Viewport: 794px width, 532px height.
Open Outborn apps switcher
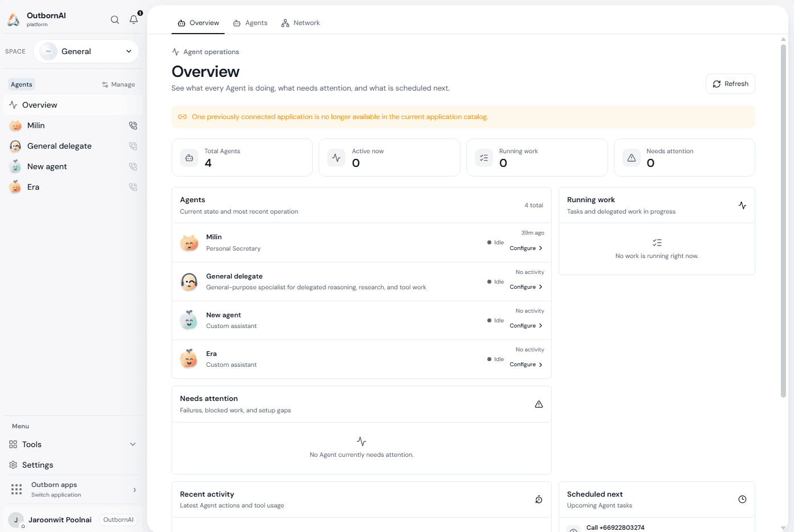(73, 490)
